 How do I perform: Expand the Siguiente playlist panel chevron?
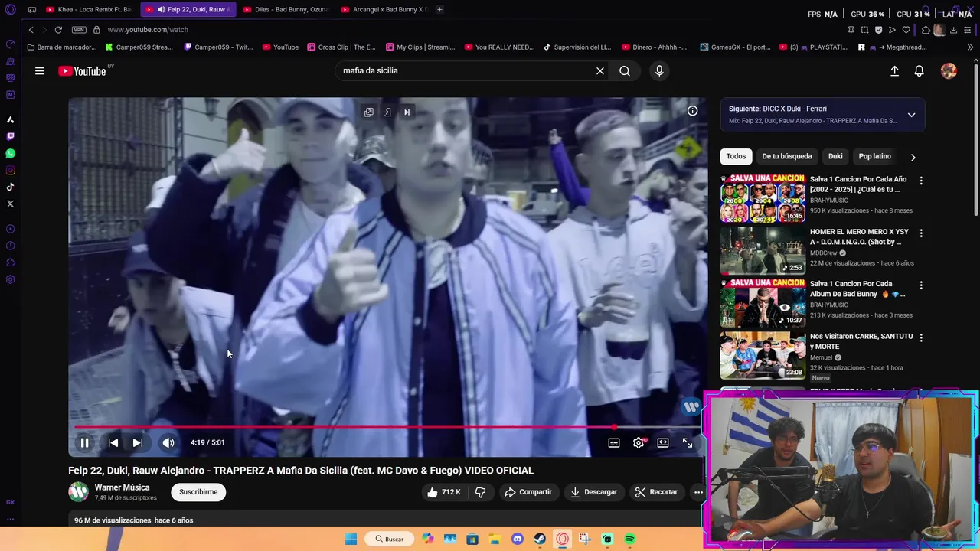(911, 115)
